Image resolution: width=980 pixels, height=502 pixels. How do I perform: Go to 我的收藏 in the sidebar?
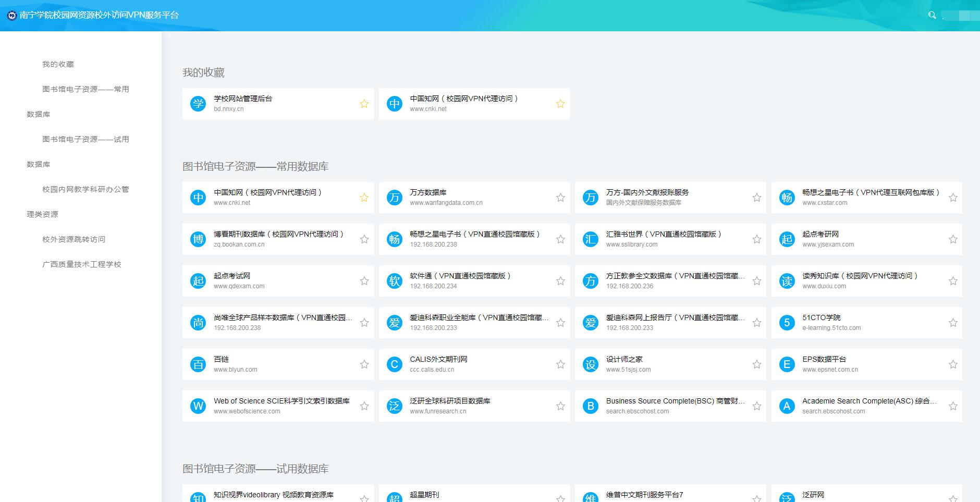(58, 64)
